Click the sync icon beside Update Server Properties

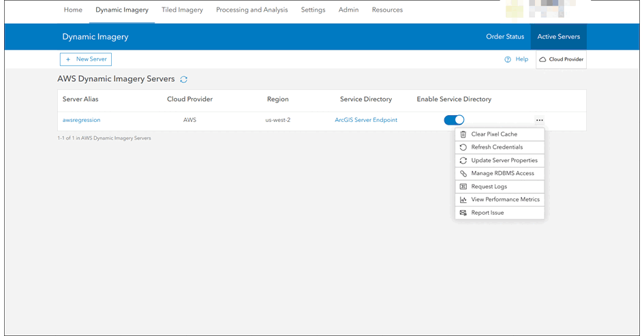(463, 161)
